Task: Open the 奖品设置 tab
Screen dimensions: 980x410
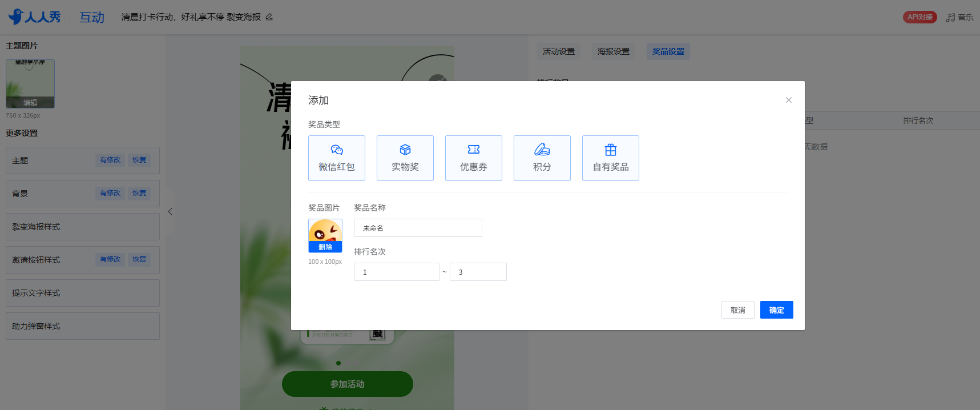Action: (x=668, y=51)
